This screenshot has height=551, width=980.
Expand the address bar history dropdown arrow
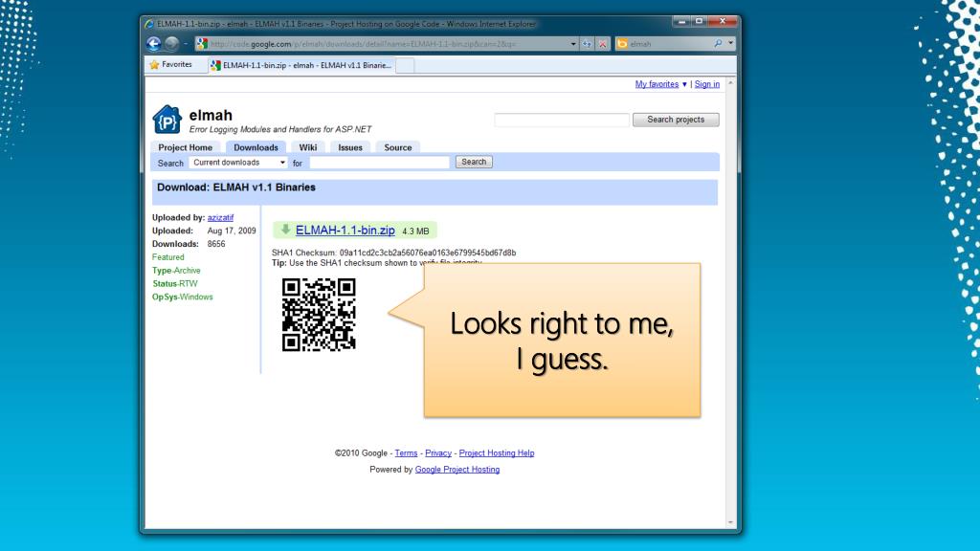573,44
